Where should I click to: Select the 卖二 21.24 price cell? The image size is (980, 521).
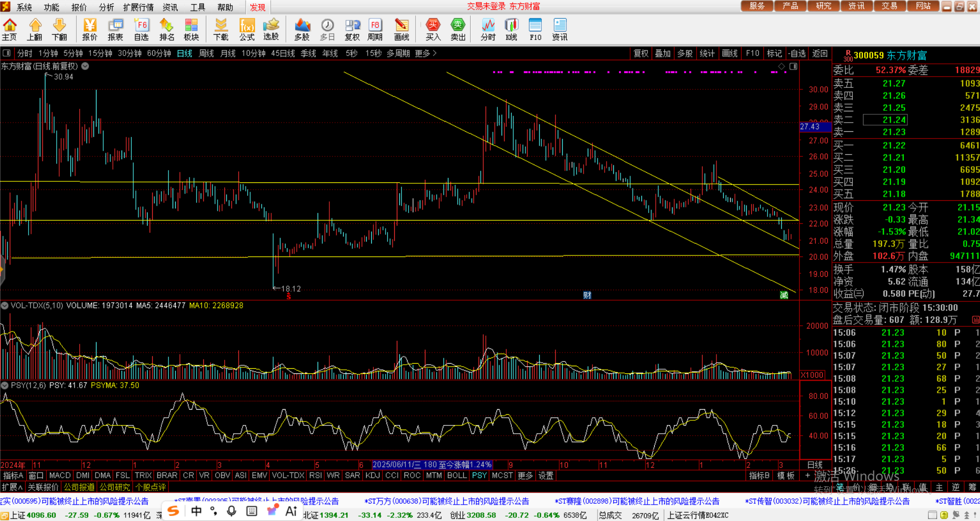(885, 120)
